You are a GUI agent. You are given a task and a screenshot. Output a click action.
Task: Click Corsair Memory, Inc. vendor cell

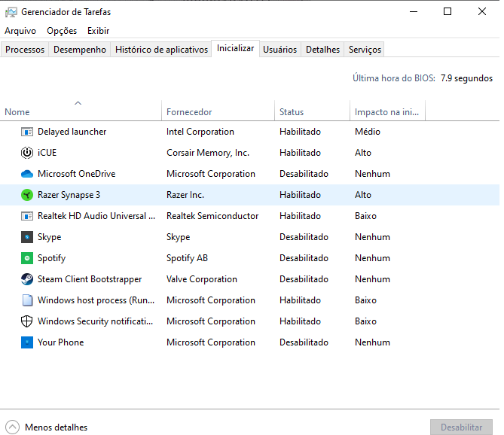click(208, 153)
